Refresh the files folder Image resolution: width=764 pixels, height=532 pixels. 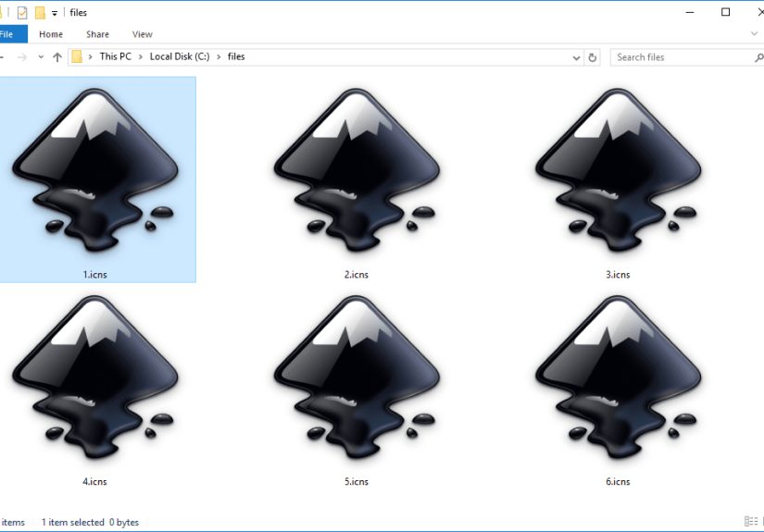click(593, 57)
